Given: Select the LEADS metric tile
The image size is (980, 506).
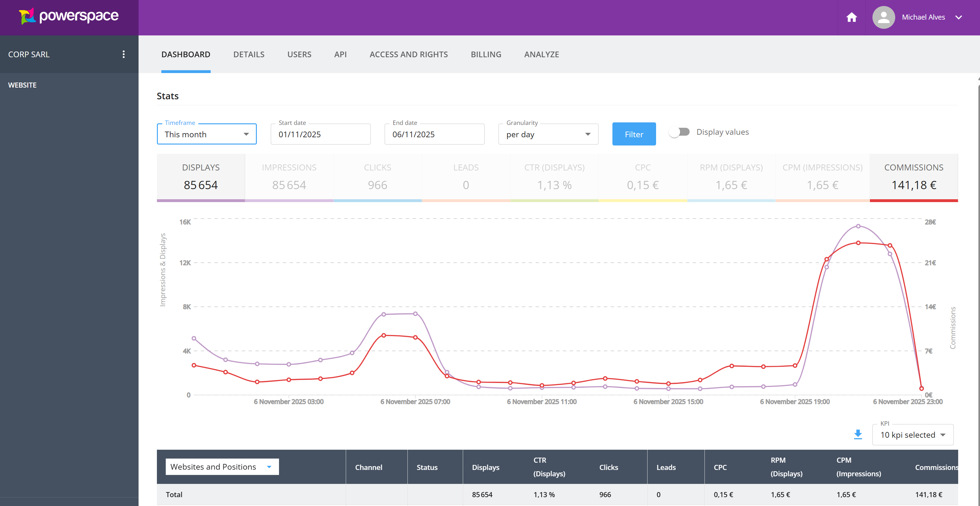Looking at the screenshot, I should point(466,177).
